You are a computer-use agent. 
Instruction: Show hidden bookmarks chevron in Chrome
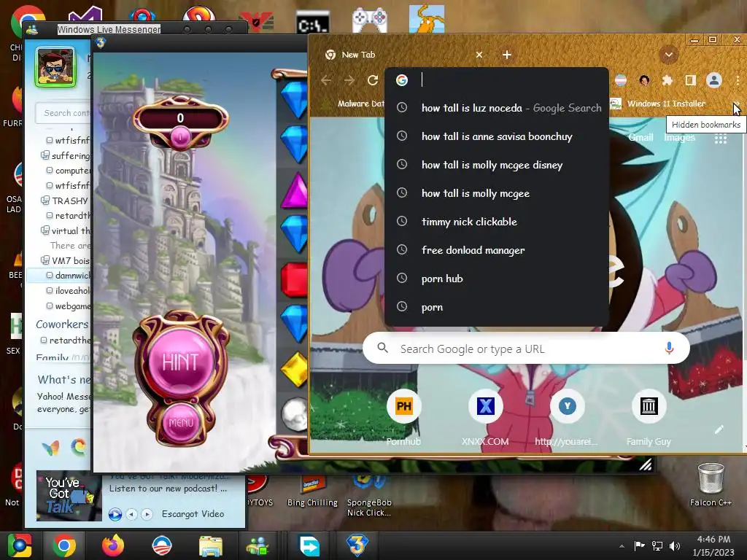click(736, 104)
